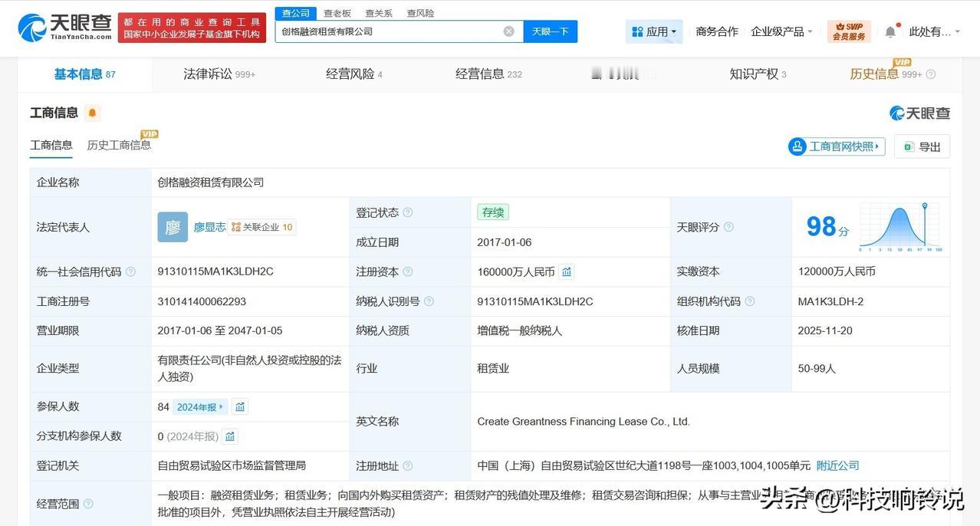This screenshot has height=526, width=980.
Task: Click help icon beside 历史信息 tab
Action: click(x=931, y=74)
